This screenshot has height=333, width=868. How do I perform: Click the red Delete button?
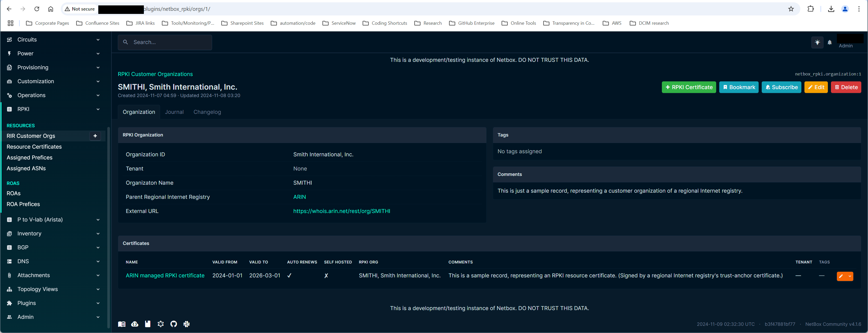(x=846, y=87)
